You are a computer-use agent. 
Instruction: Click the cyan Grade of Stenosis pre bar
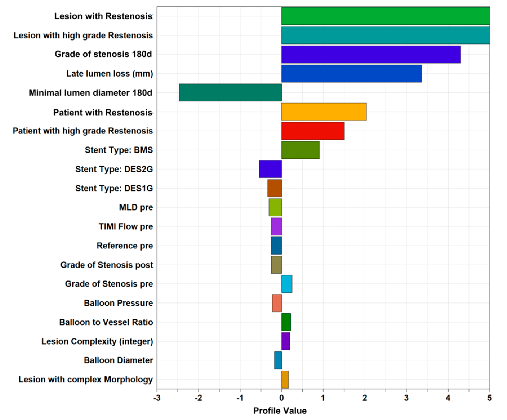tap(287, 284)
